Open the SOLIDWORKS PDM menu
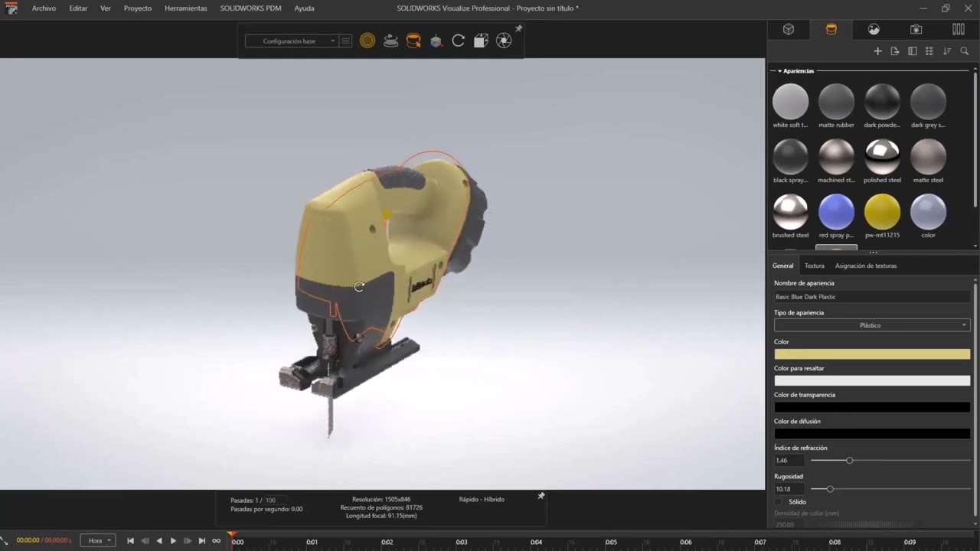This screenshot has height=551, width=980. (x=251, y=8)
